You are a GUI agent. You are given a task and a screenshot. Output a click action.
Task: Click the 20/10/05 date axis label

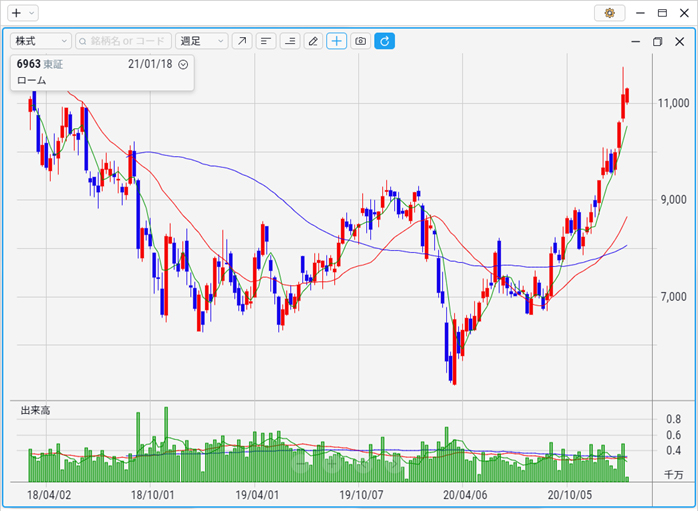click(x=570, y=495)
